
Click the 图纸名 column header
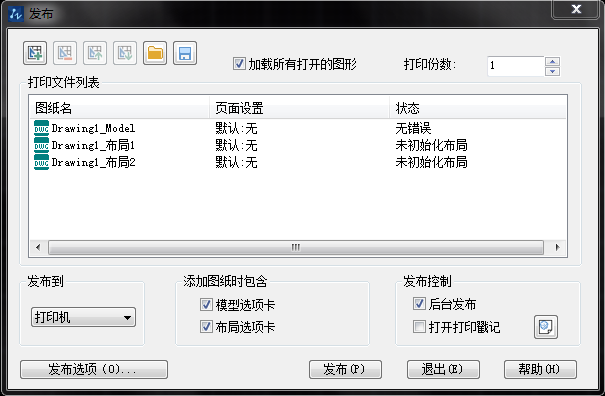tap(120, 108)
